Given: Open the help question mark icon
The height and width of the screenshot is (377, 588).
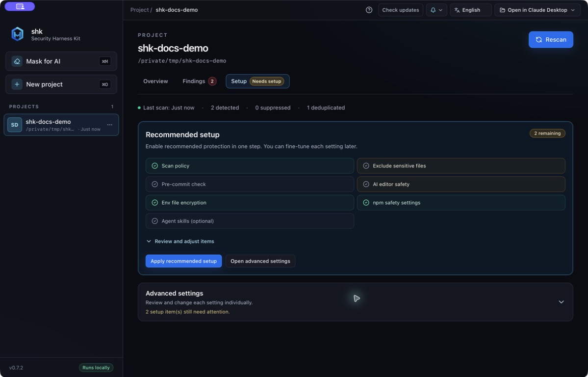Looking at the screenshot, I should point(369,10).
